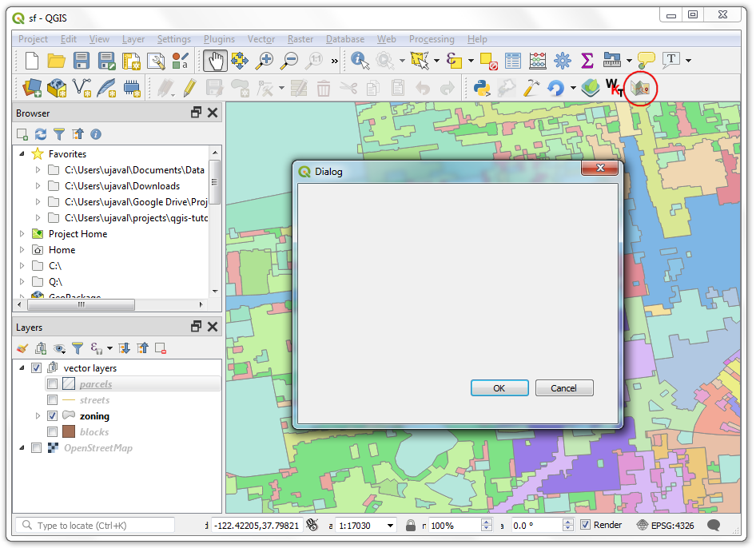Click the red-circled map plugin icon
Image resolution: width=756 pixels, height=548 pixels.
(x=641, y=88)
